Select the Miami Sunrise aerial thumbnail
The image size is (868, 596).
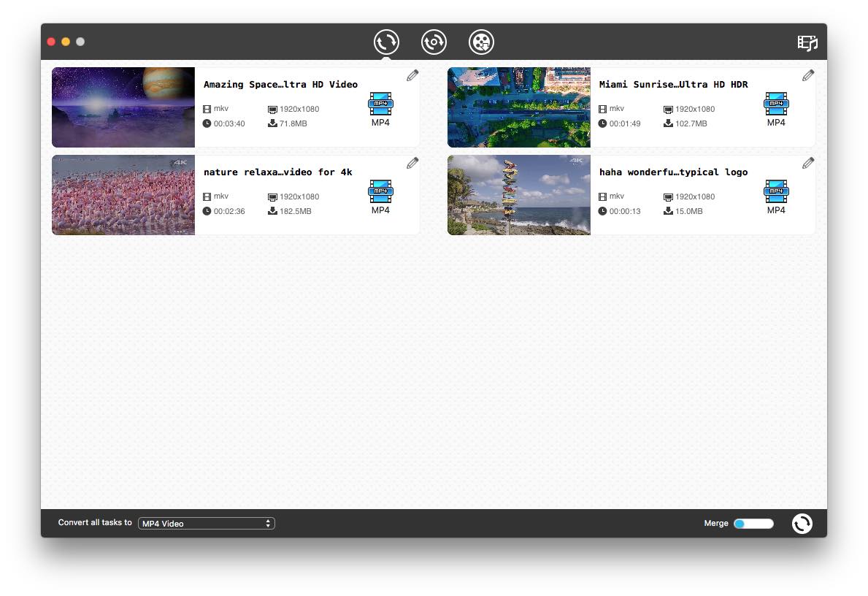pyautogui.click(x=519, y=107)
